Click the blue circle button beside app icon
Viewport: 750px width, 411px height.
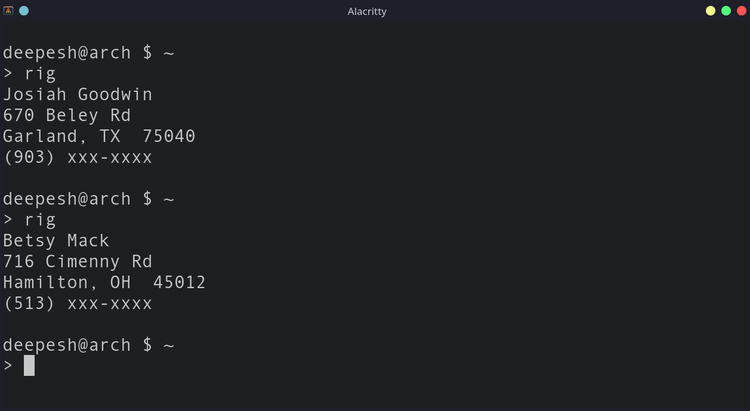coord(24,11)
